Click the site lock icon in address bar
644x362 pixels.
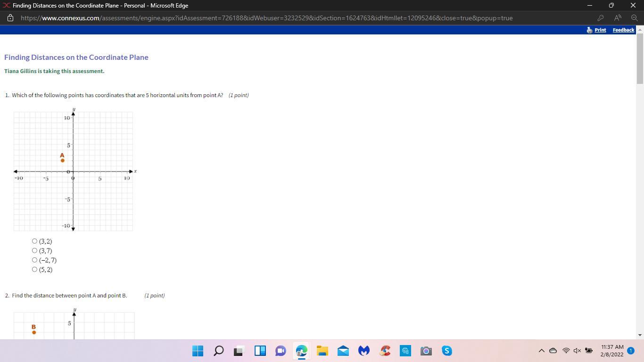coord(10,18)
